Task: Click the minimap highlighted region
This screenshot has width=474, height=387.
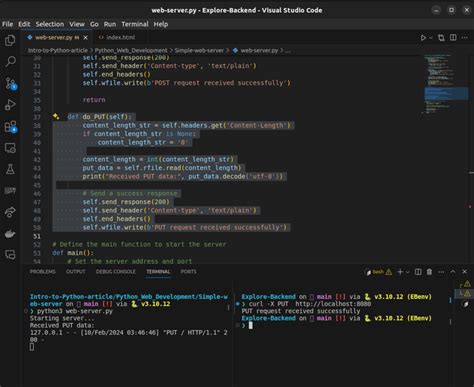Action: point(446,93)
